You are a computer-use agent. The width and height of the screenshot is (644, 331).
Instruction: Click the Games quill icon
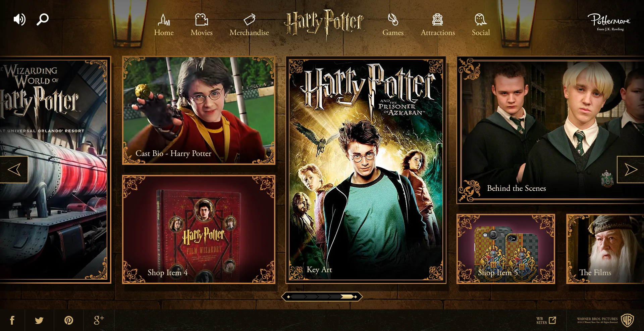tap(393, 19)
